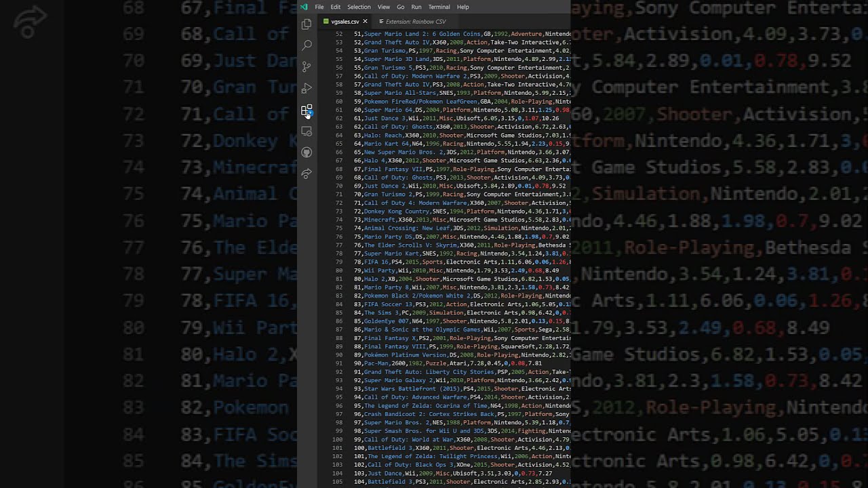The height and width of the screenshot is (488, 868).
Task: Click 'Call of Duty: Modern Warfare 2' title
Action: [416, 76]
